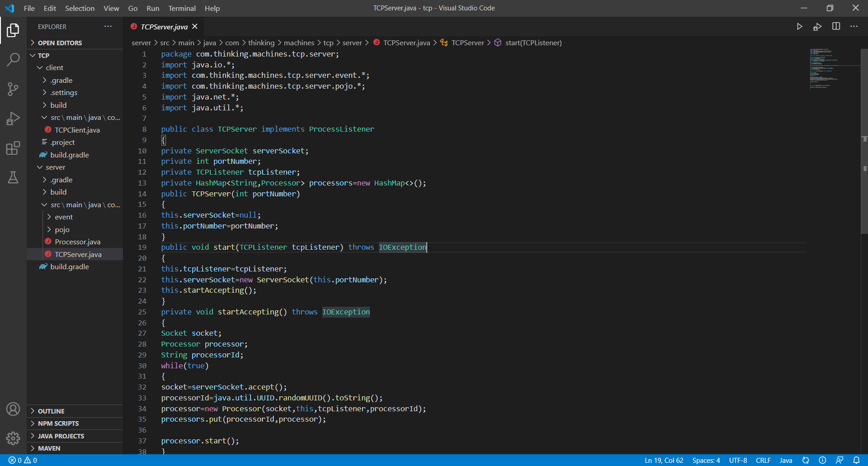Expand the client .settings folder

pos(75,92)
